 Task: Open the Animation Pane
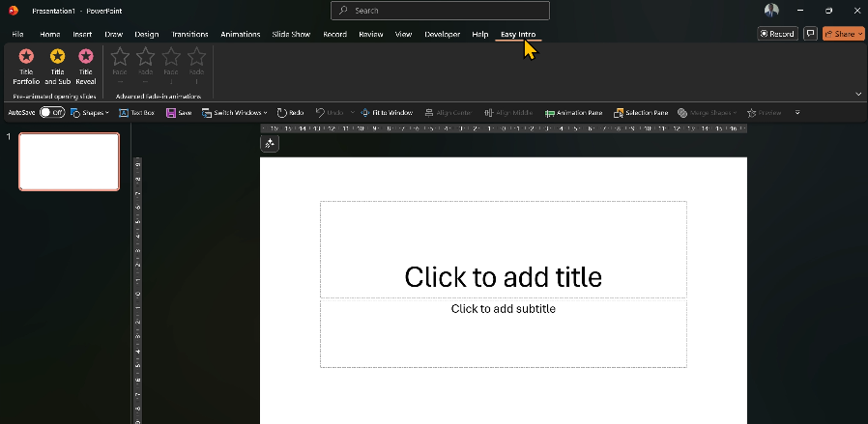click(x=573, y=113)
